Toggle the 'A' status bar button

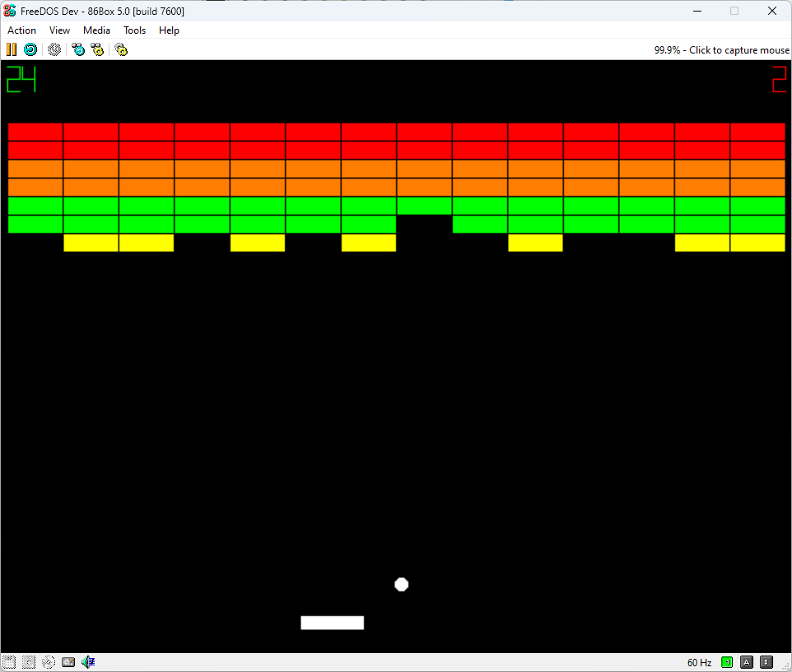tap(746, 662)
